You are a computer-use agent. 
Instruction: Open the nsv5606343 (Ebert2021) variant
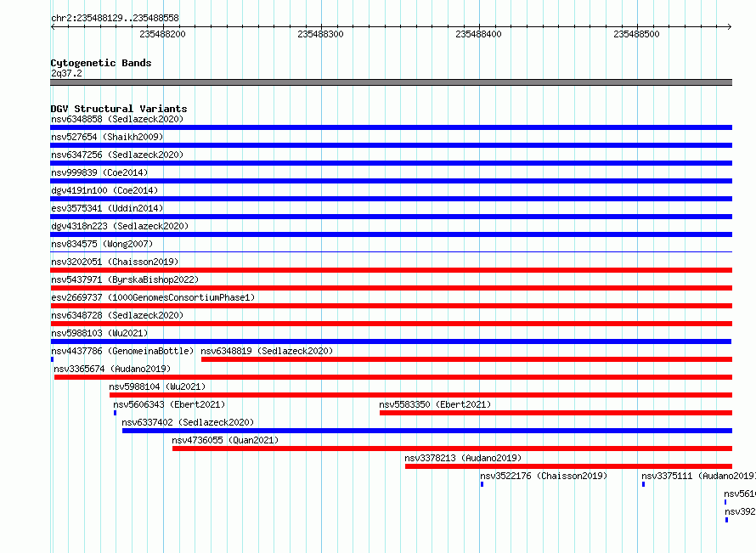(x=169, y=404)
